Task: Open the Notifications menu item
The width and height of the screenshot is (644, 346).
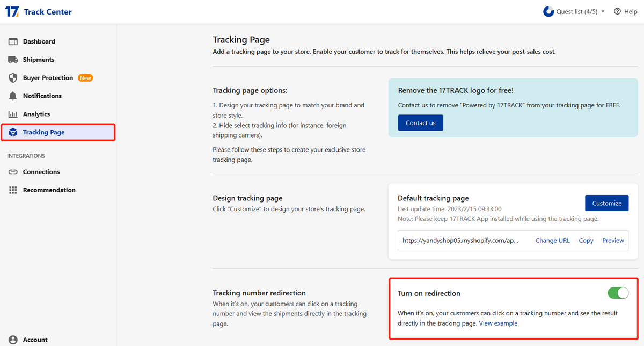Action: coord(58,96)
